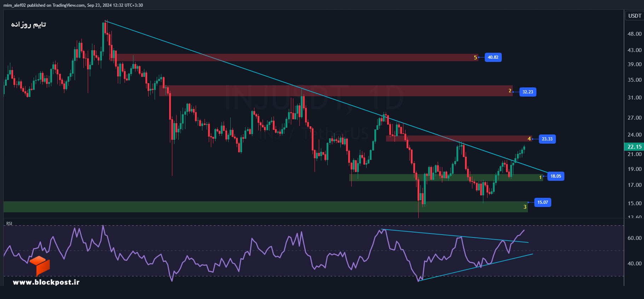
Task: Click the RSI indicator label
Action: (9, 224)
